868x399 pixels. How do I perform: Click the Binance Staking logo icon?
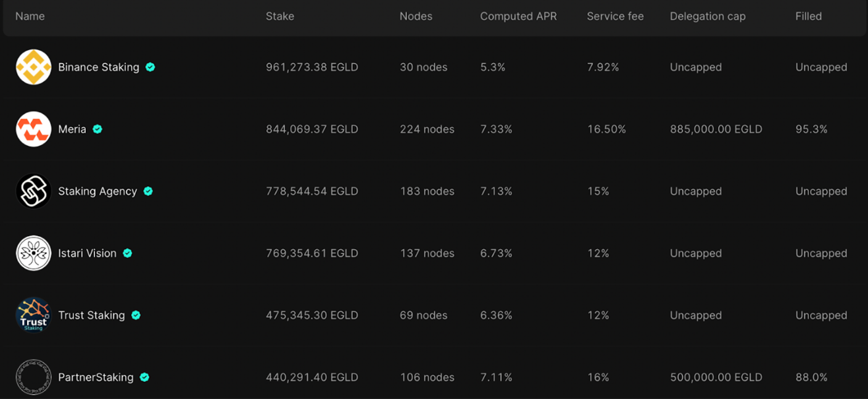33,67
